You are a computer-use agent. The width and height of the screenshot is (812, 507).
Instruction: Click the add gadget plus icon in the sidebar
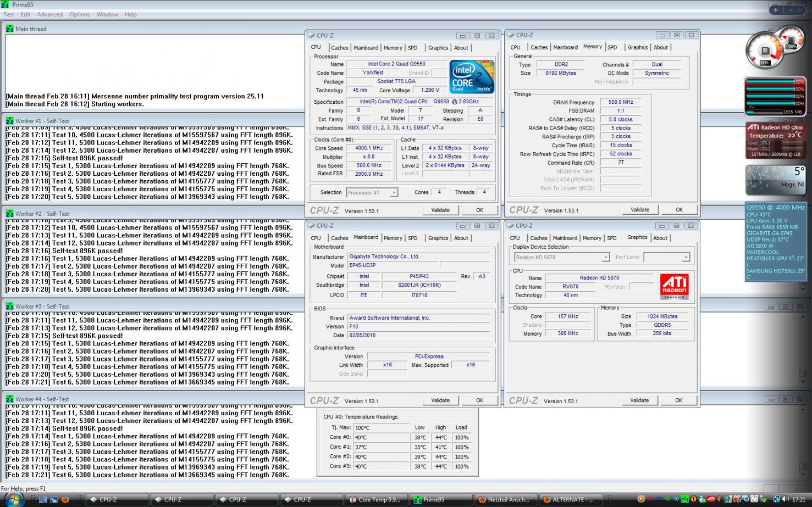pos(776,10)
